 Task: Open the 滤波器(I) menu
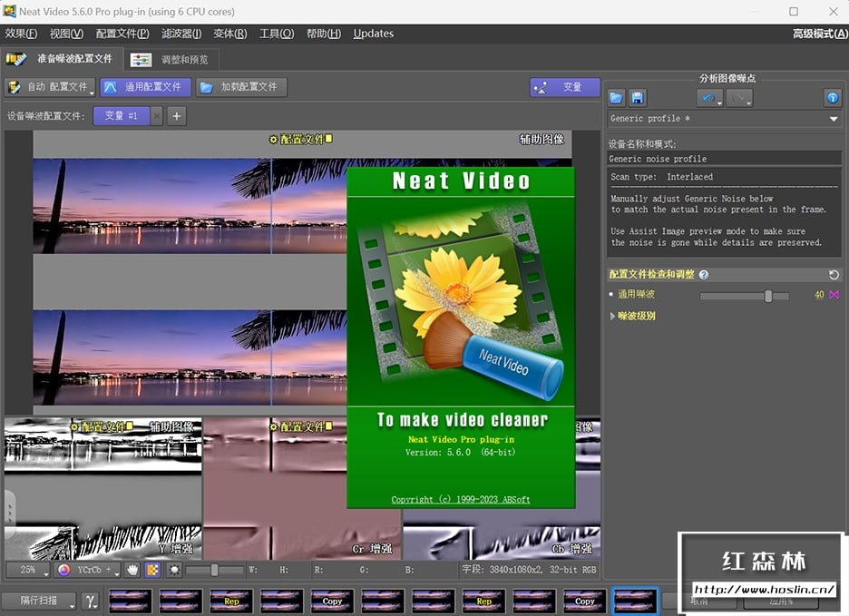pos(181,34)
